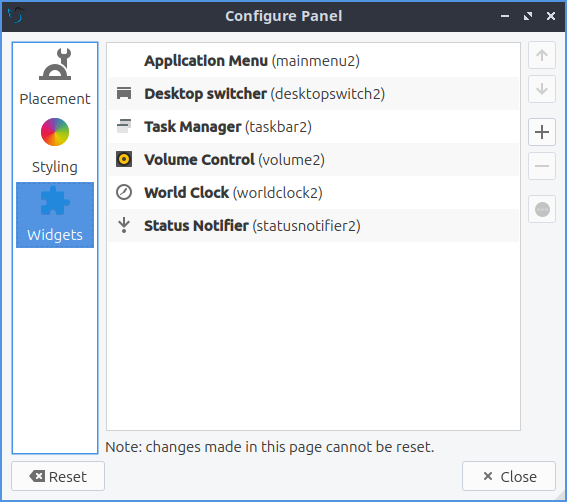Select the Task Manager (taskbar2) entry
Image resolution: width=567 pixels, height=502 pixels.
(313, 127)
